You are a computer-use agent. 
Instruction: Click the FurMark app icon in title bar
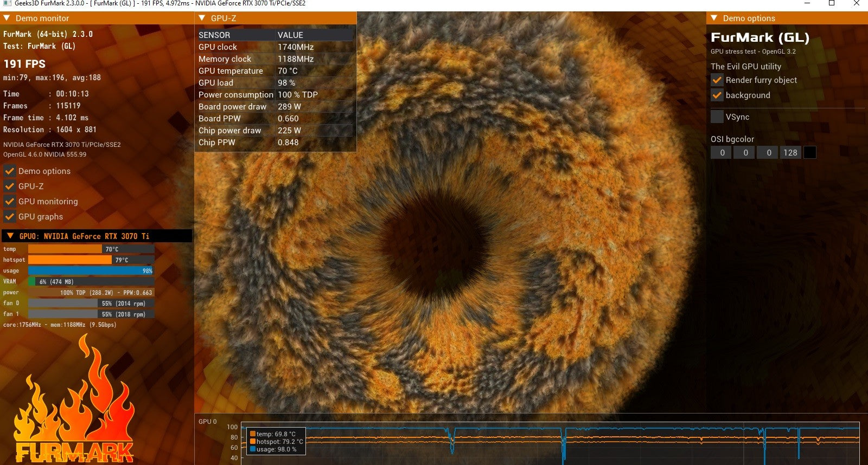(x=7, y=3)
